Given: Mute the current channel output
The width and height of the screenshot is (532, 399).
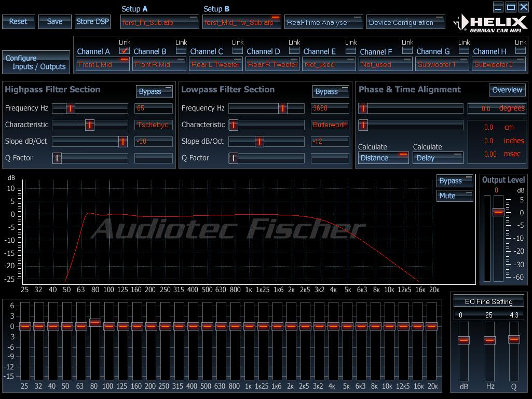Looking at the screenshot, I should (455, 196).
